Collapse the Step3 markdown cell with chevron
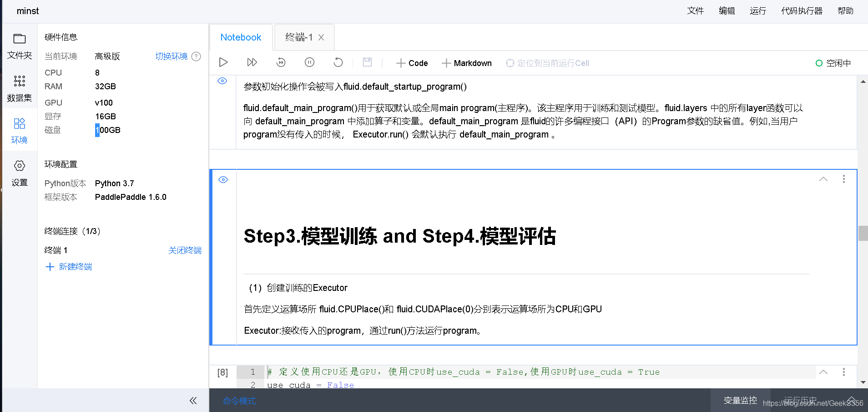Image resolution: width=868 pixels, height=412 pixels. point(823,179)
